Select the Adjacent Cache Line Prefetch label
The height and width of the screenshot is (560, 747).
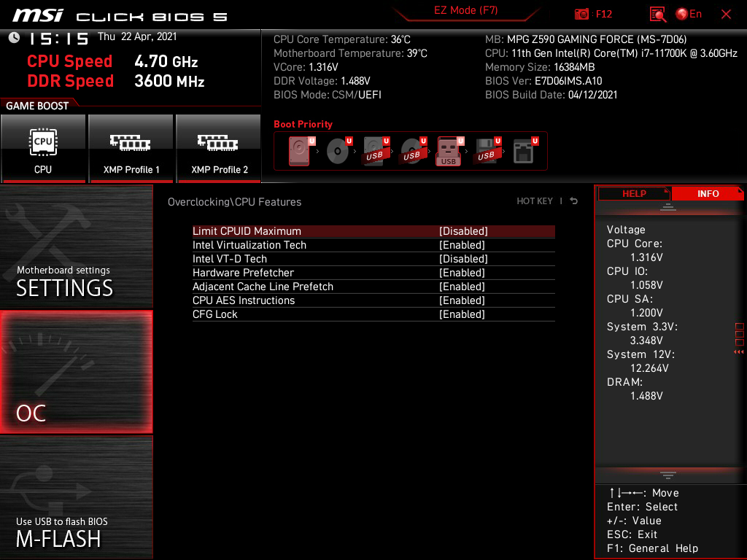pyautogui.click(x=263, y=286)
